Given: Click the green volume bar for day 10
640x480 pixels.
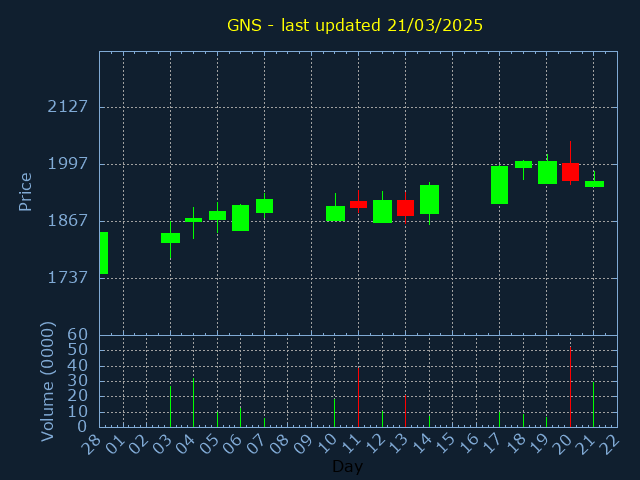Looking at the screenshot, I should click(335, 413).
